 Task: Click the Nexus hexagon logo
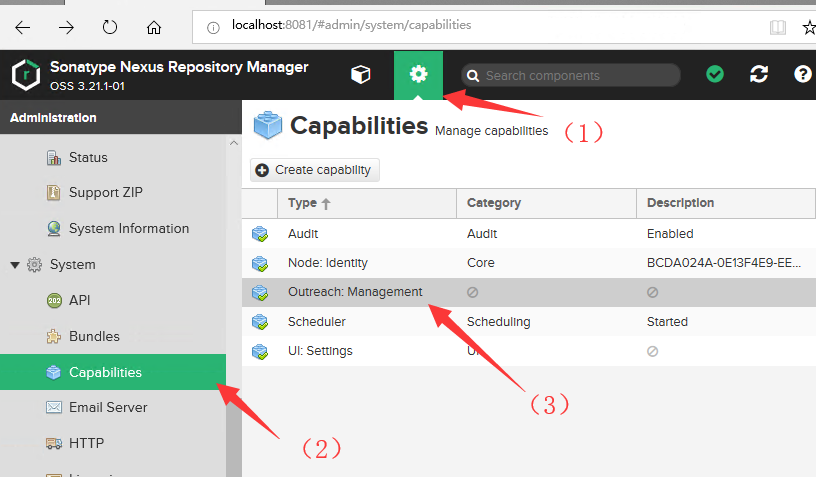(x=26, y=75)
